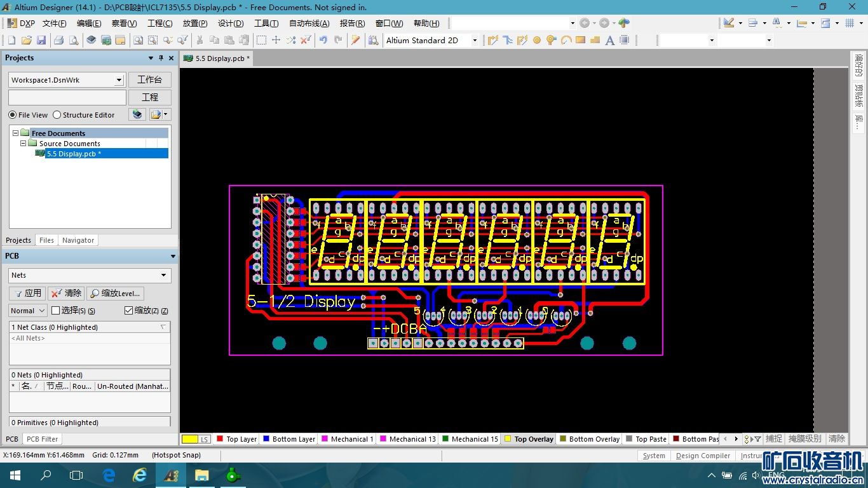Click the 清除 clear button in PCB panel

click(66, 294)
